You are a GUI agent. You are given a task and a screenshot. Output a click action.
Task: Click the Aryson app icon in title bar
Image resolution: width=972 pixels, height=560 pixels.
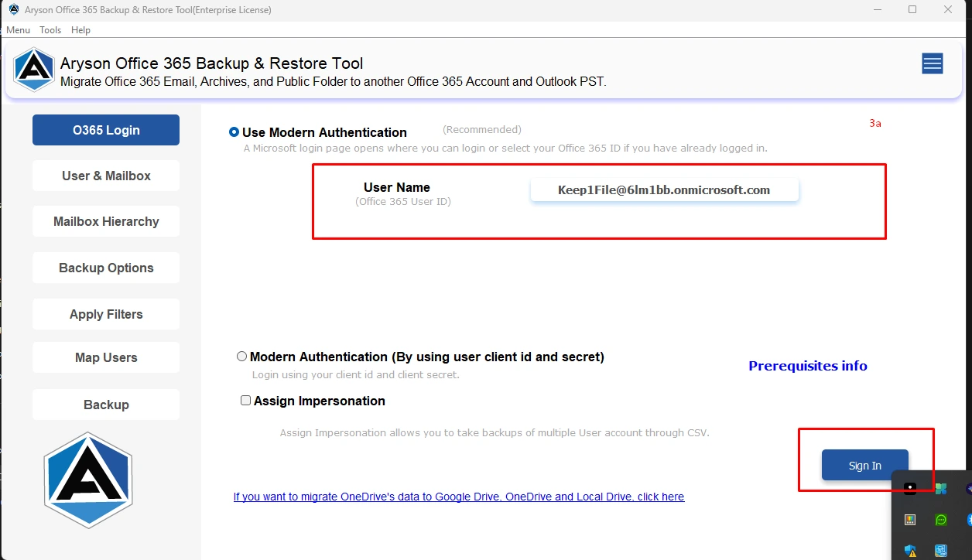13,9
